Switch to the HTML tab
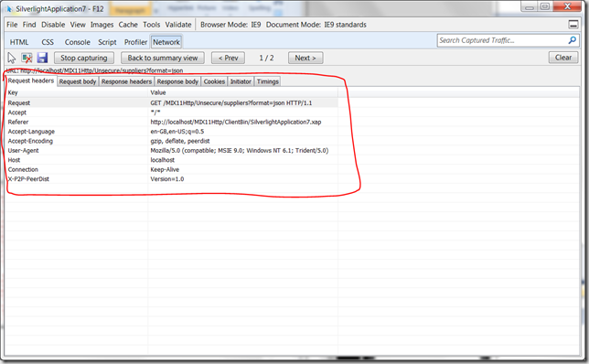 (19, 42)
